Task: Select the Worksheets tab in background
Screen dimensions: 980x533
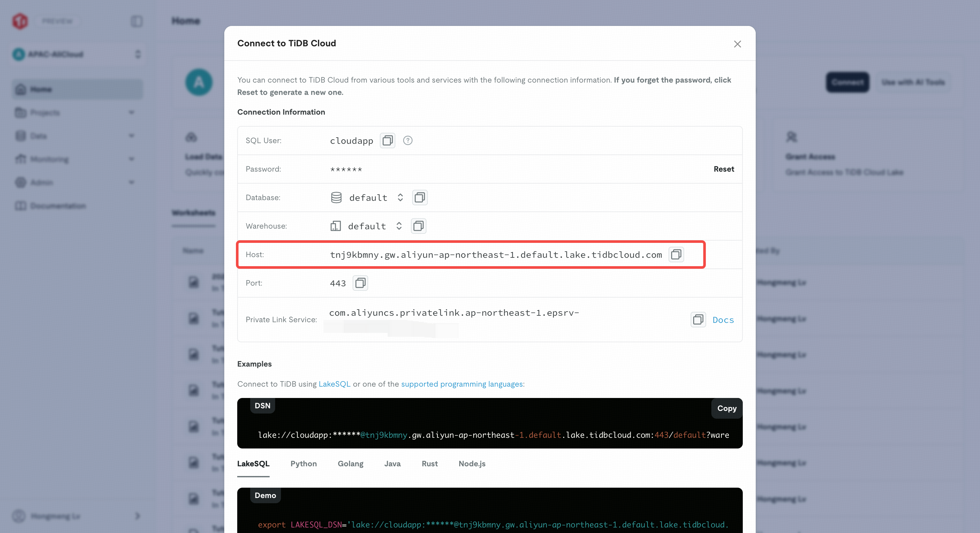Action: 193,213
